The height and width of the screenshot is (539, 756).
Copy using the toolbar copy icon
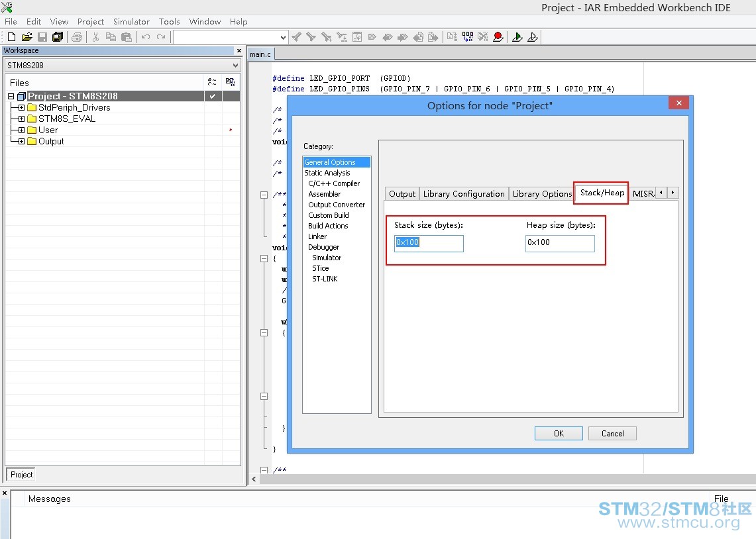click(111, 37)
